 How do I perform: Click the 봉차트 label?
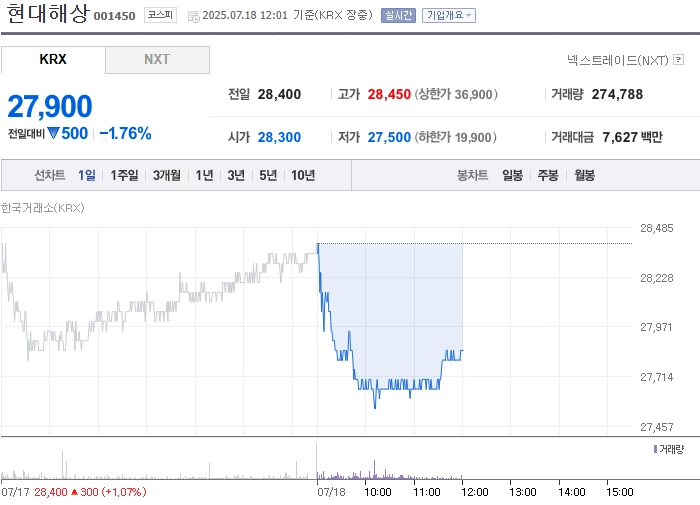tap(472, 175)
